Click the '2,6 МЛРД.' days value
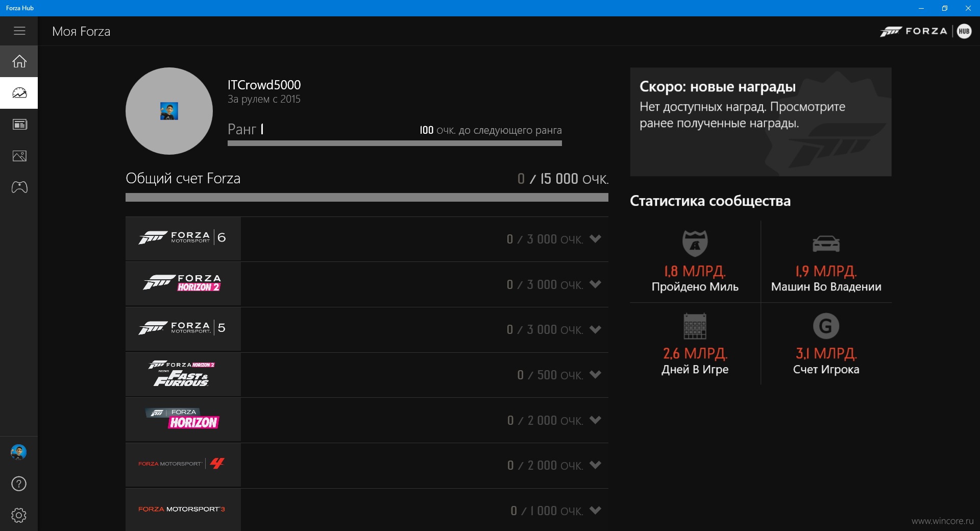Image resolution: width=980 pixels, height=531 pixels. (x=695, y=353)
